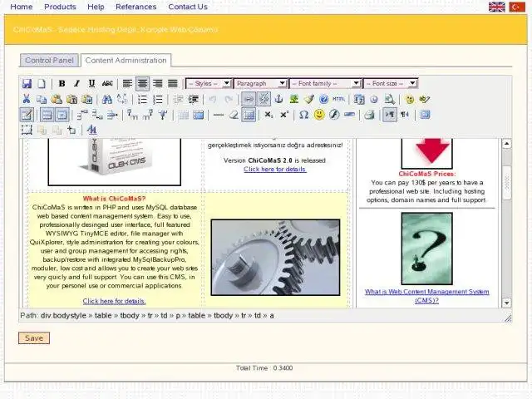Viewport: 532px width, 399px height.
Task: Pick background highlight color with the marker icon
Action: pos(425,99)
